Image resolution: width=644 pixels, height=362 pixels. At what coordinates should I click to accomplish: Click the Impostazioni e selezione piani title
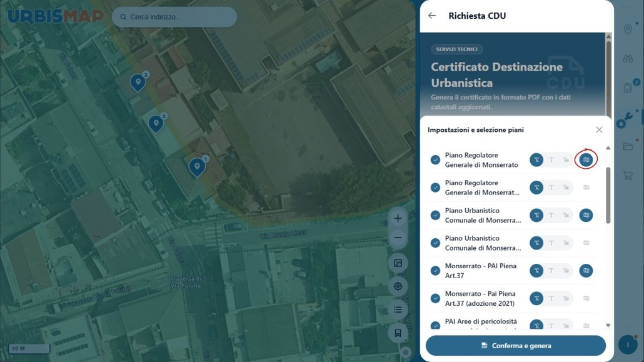click(476, 130)
